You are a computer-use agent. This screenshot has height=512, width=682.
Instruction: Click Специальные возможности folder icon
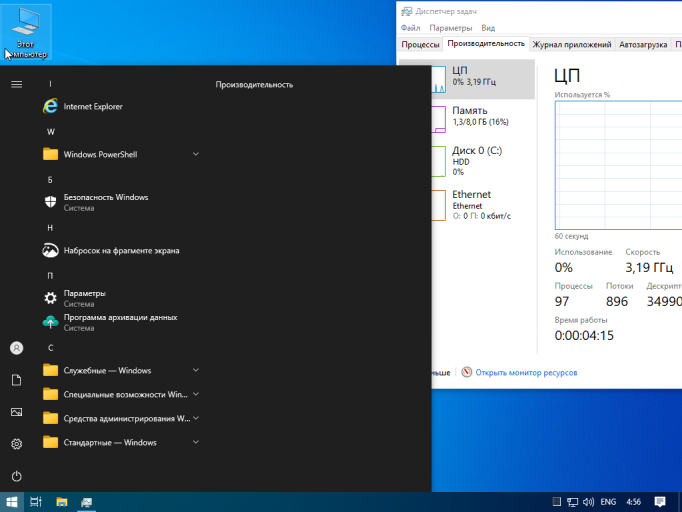50,394
